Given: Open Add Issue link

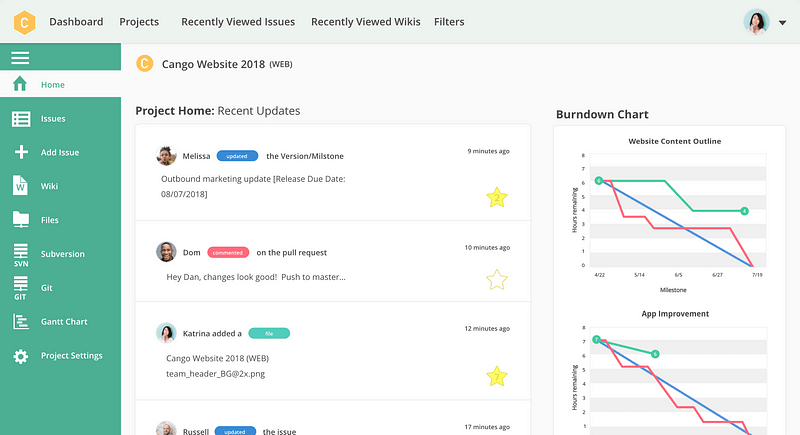Looking at the screenshot, I should pyautogui.click(x=60, y=152).
